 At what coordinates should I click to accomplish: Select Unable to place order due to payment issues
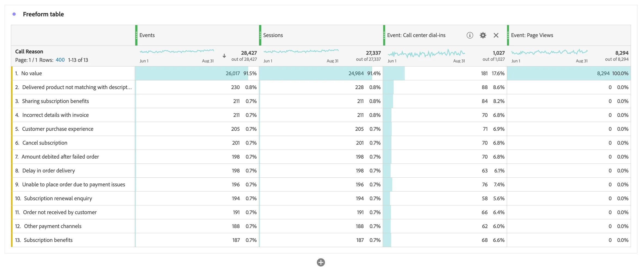(73, 184)
